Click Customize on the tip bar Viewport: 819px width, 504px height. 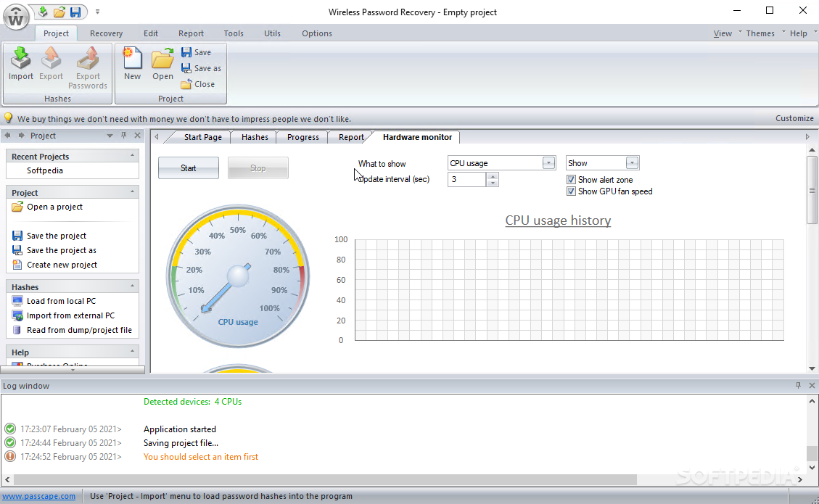click(794, 118)
